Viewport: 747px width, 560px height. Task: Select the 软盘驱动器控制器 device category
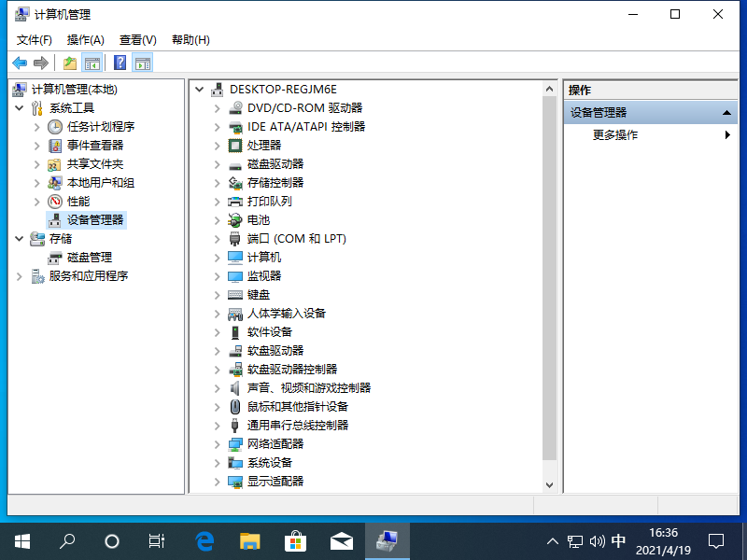coord(292,370)
